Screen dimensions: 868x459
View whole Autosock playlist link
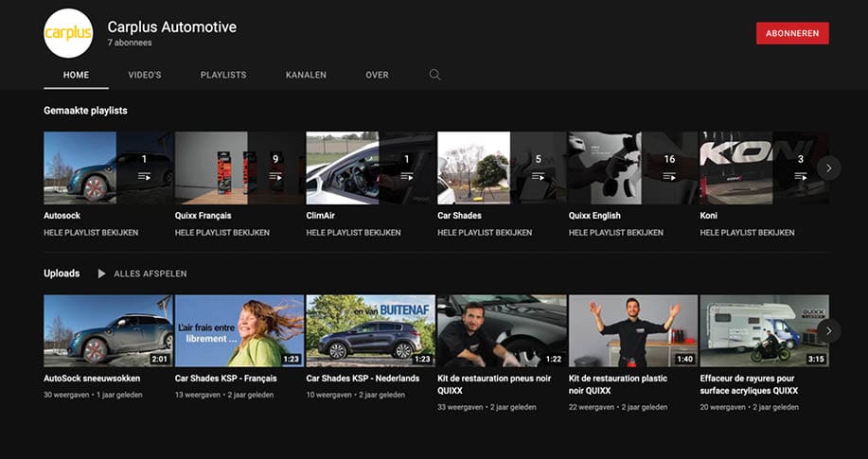click(91, 233)
